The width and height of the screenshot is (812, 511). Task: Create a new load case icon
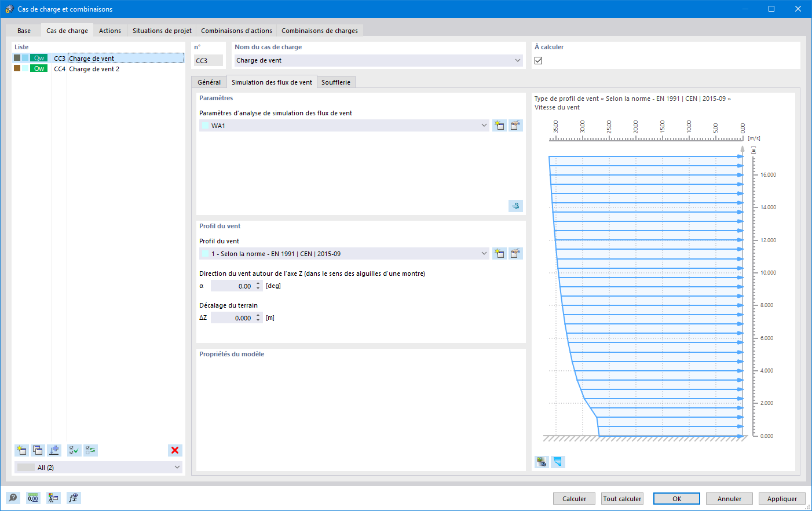pos(21,450)
